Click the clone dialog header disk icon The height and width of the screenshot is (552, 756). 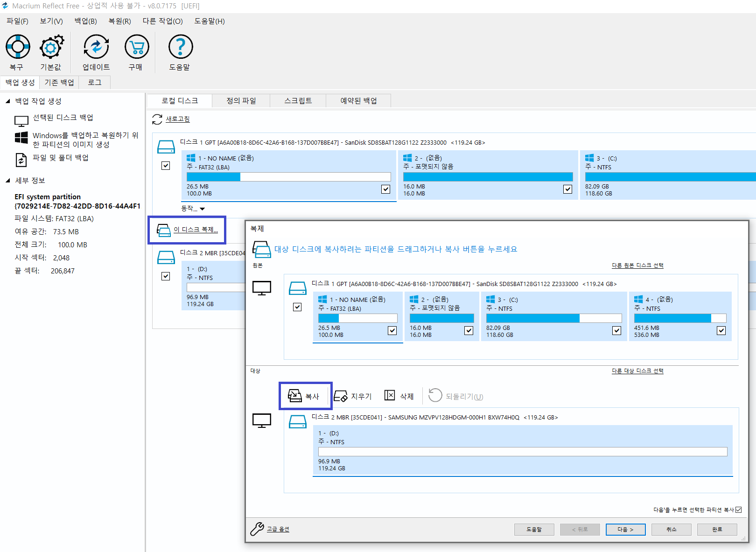point(262,249)
